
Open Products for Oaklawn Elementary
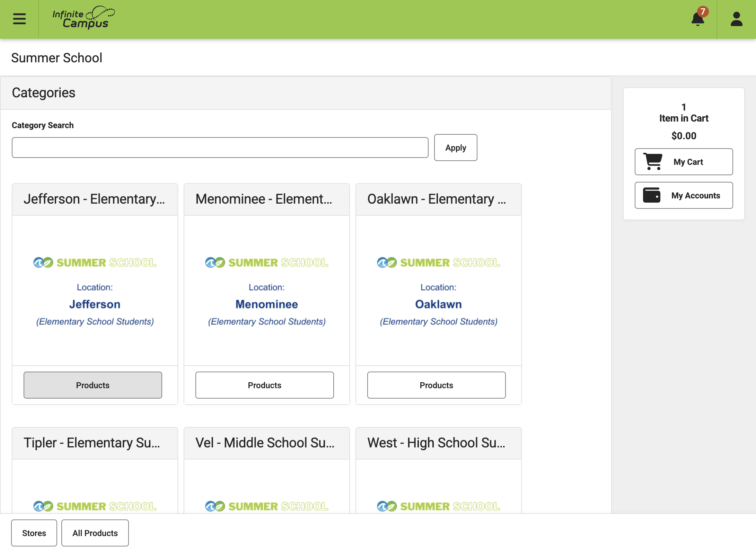click(437, 385)
